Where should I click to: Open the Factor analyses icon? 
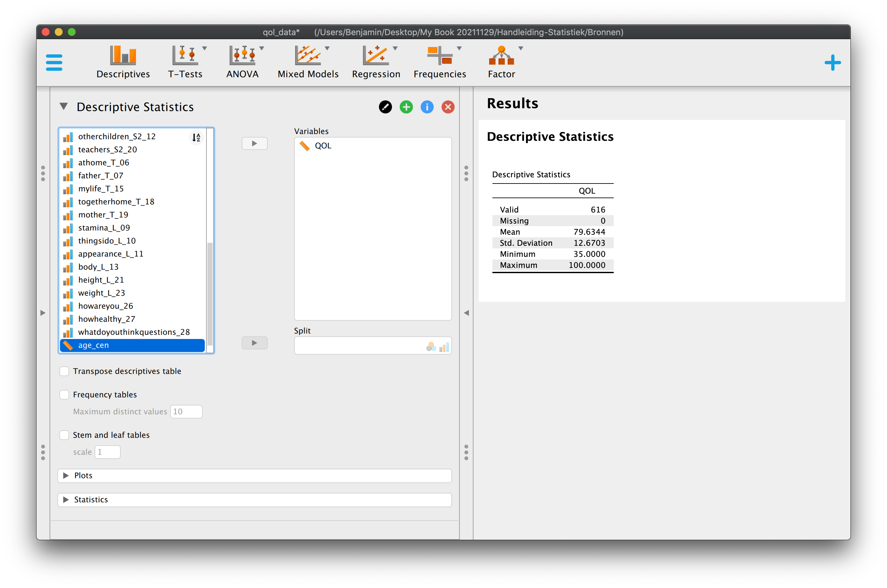tap(501, 55)
